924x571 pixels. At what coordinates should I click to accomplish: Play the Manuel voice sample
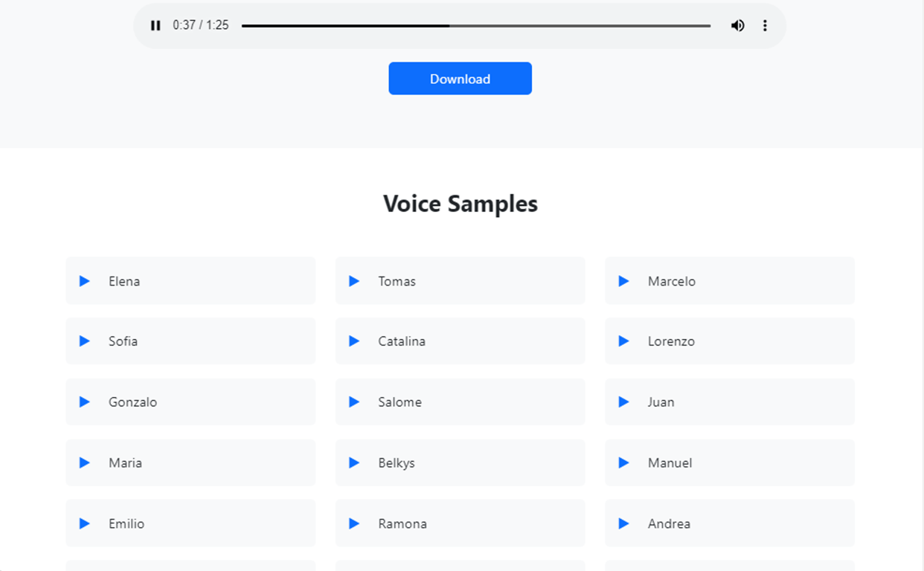coord(623,462)
